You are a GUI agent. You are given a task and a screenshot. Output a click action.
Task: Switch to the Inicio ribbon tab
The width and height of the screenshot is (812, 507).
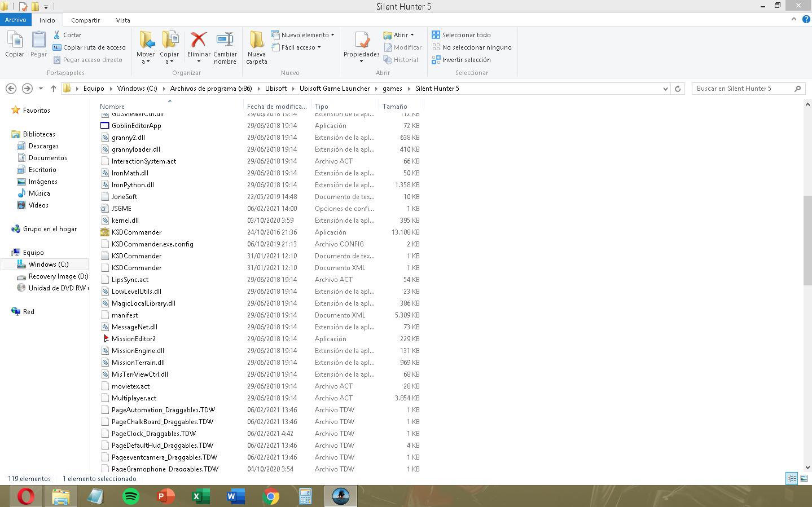pyautogui.click(x=47, y=20)
